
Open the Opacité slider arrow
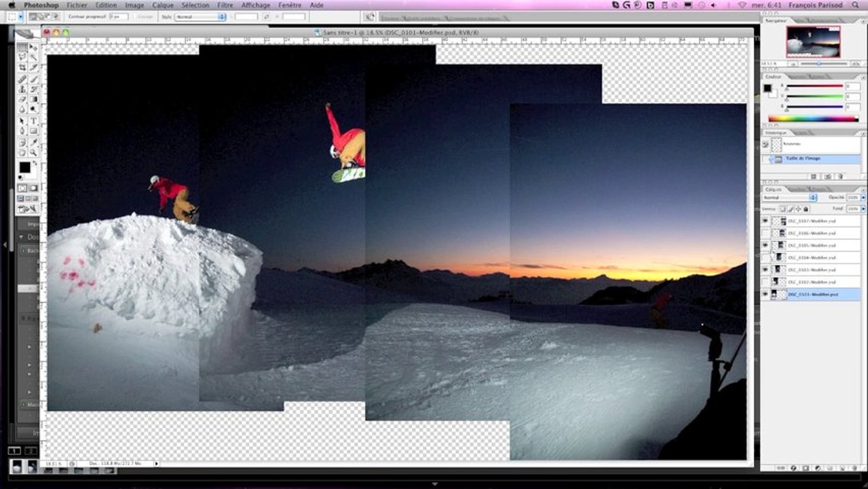863,198
